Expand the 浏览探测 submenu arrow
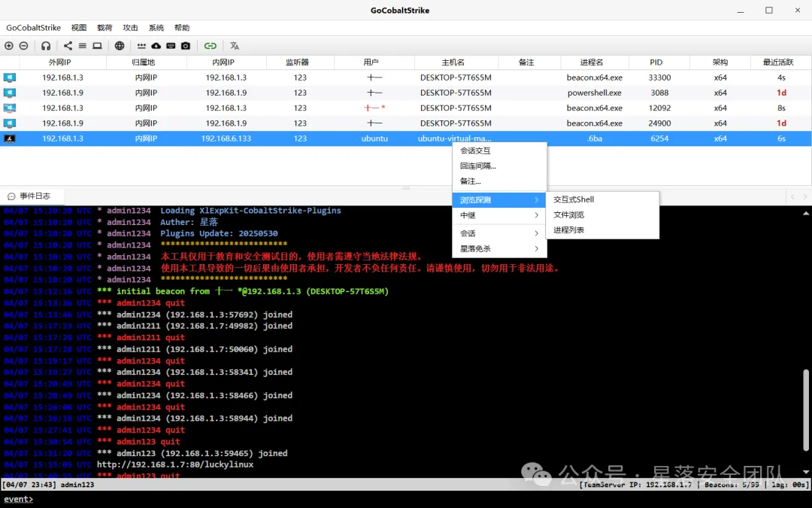This screenshot has width=812, height=508. 537,199
